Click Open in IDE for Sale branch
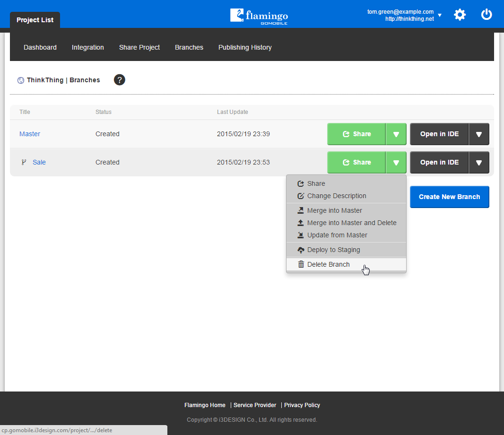The width and height of the screenshot is (504, 435). pos(439,162)
